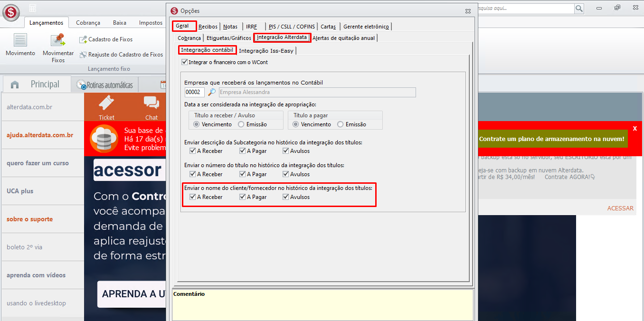Open sobre o suporte link
The height and width of the screenshot is (321, 644).
coord(29,219)
